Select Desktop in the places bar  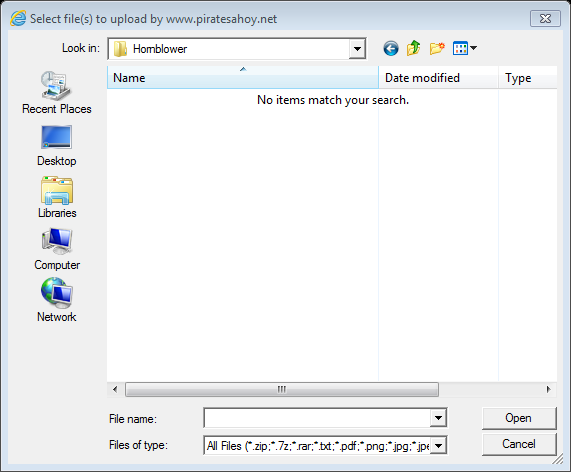(56, 146)
